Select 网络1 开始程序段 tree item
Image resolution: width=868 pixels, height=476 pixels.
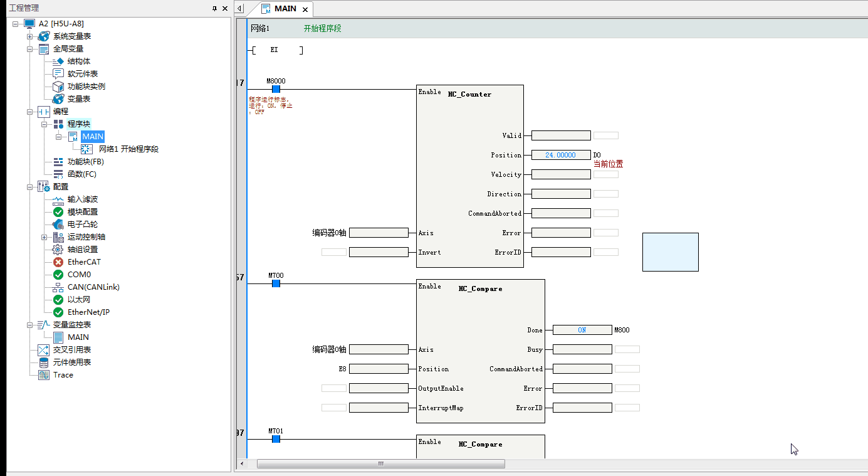coord(128,149)
